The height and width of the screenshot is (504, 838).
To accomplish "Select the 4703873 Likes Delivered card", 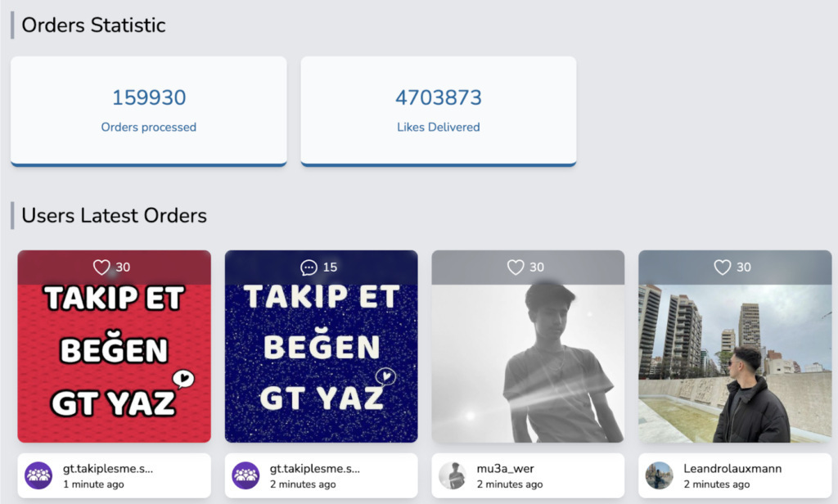I will 439,111.
